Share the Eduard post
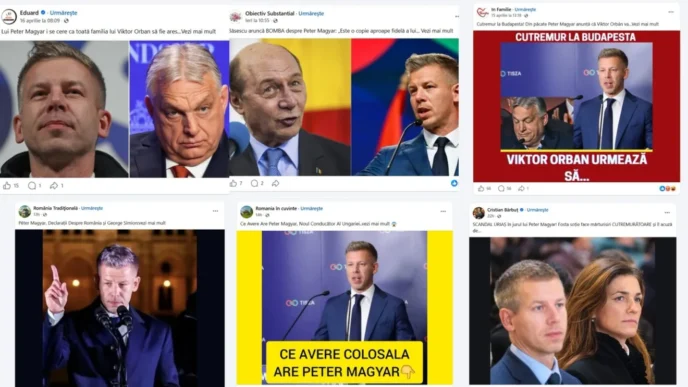 tap(54, 186)
